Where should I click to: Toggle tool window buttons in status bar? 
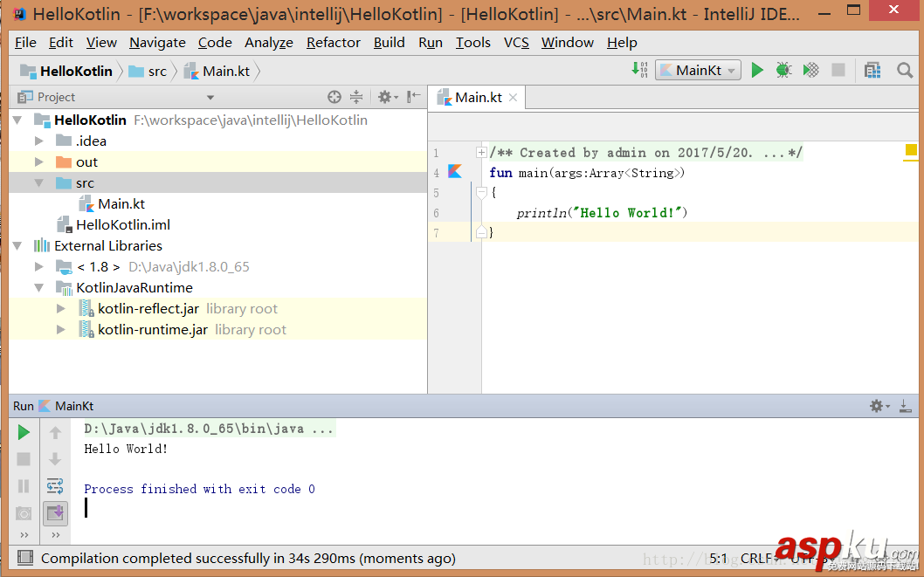pyautogui.click(x=24, y=557)
